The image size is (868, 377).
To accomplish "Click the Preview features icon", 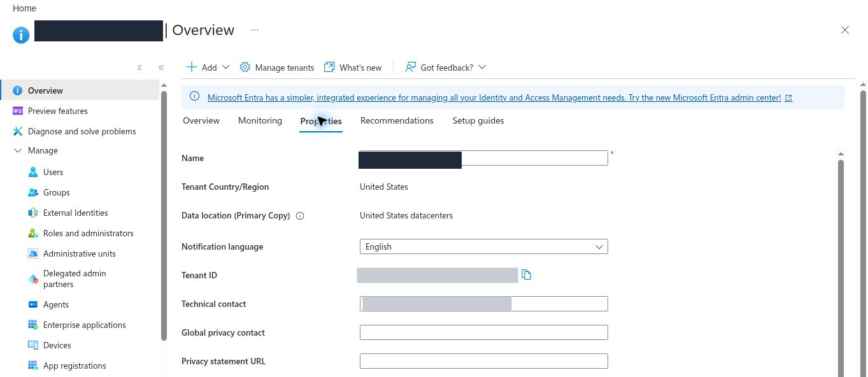I will (x=18, y=111).
